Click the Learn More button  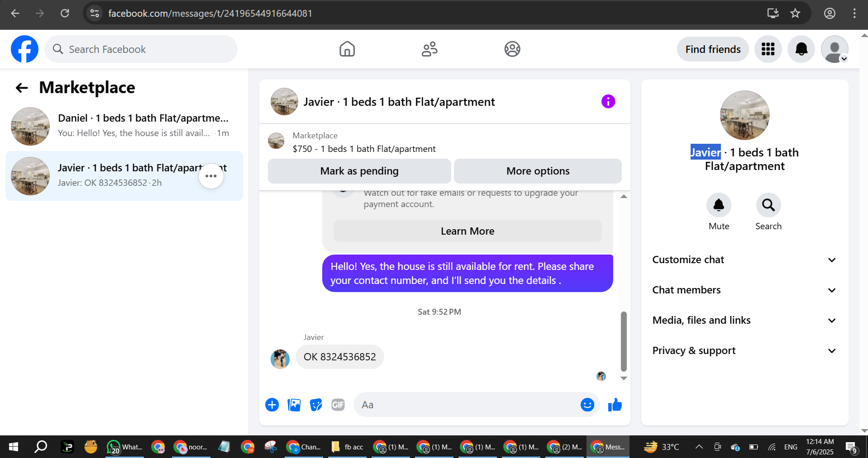(467, 231)
